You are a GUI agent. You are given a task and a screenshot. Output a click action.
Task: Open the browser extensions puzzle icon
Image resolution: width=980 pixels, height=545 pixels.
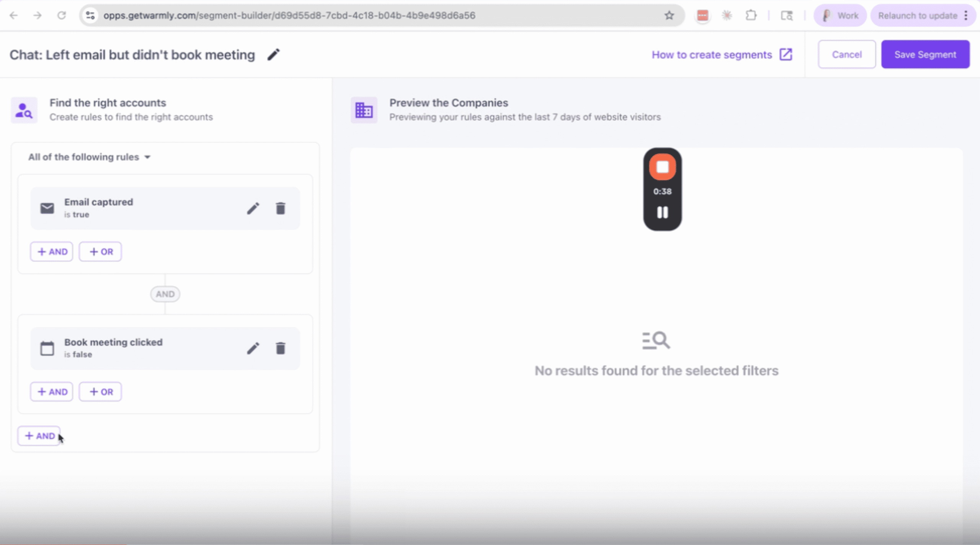pyautogui.click(x=751, y=15)
